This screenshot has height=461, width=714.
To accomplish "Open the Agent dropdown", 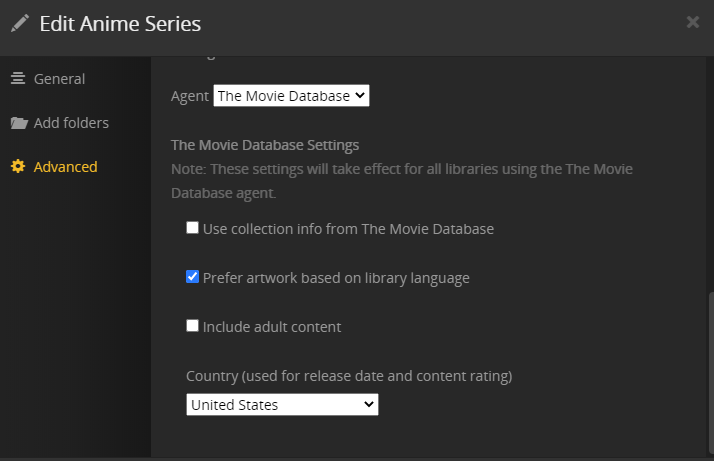I will (291, 96).
